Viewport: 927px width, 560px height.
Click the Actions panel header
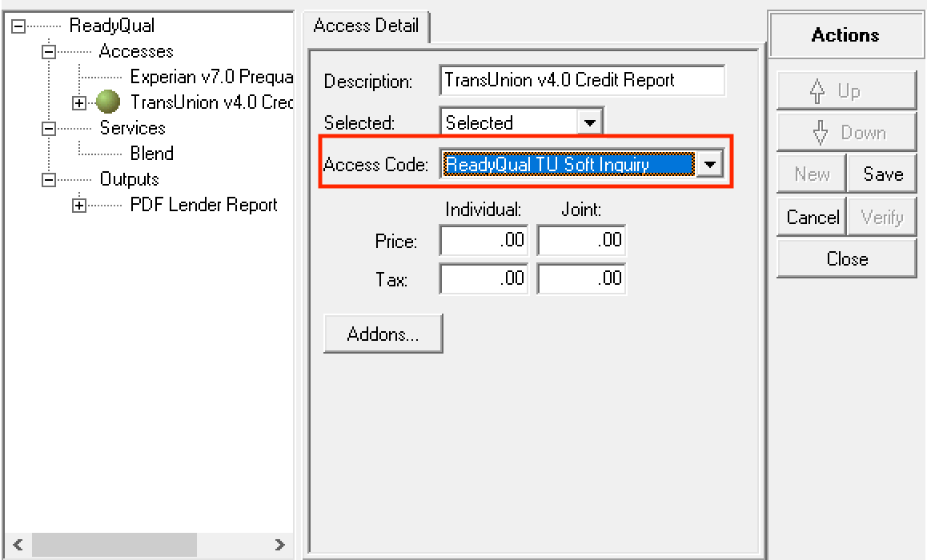point(845,35)
